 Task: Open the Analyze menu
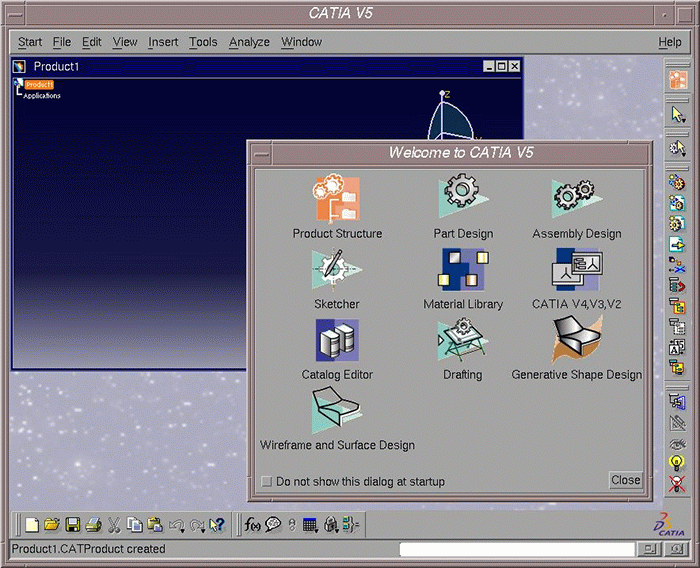tap(249, 42)
